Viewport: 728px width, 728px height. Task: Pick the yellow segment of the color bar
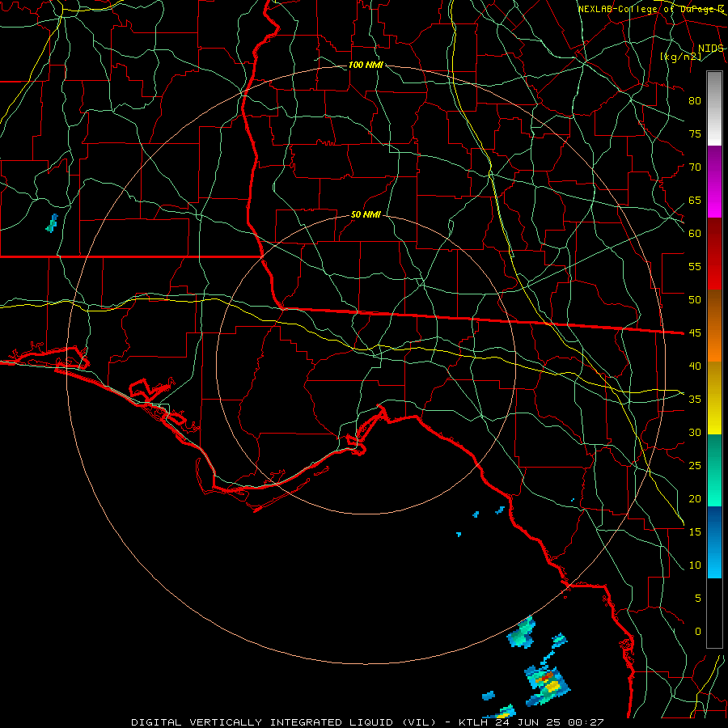(x=714, y=398)
